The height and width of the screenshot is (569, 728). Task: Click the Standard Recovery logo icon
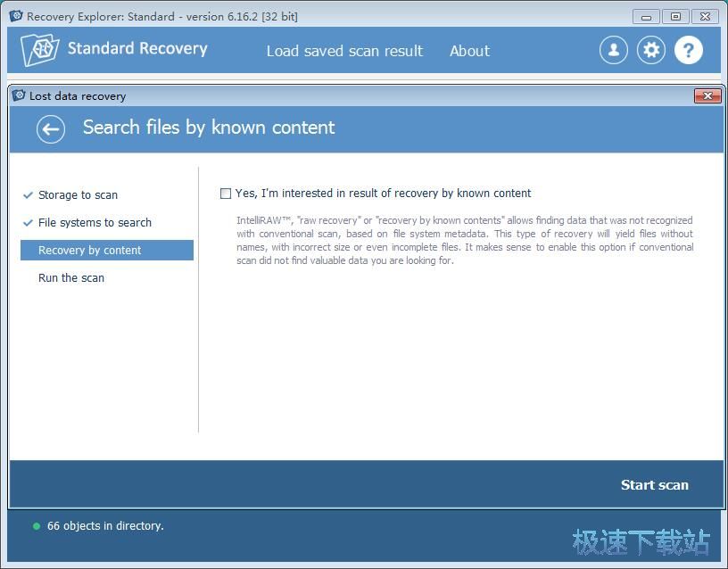tap(40, 50)
